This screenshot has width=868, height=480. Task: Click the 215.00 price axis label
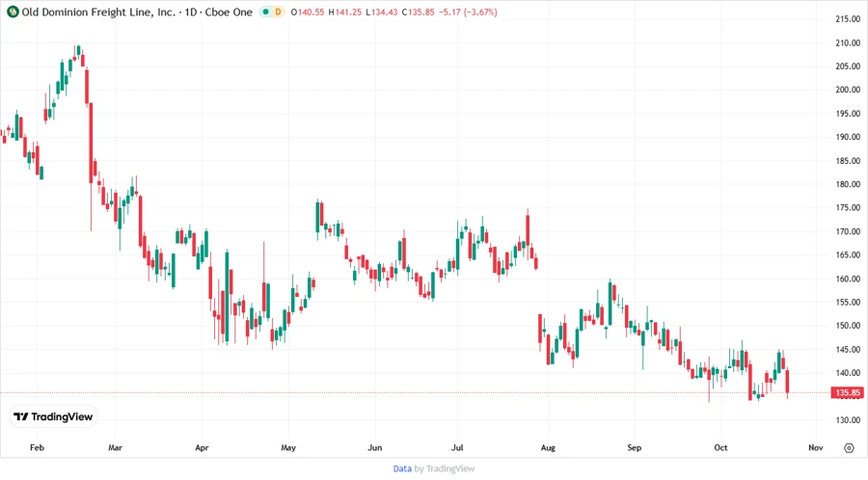point(848,19)
